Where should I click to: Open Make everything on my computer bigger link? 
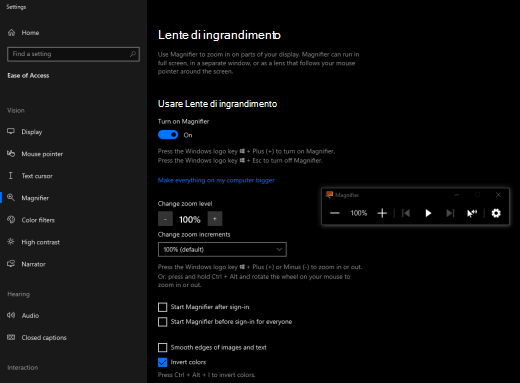pyautogui.click(x=216, y=180)
